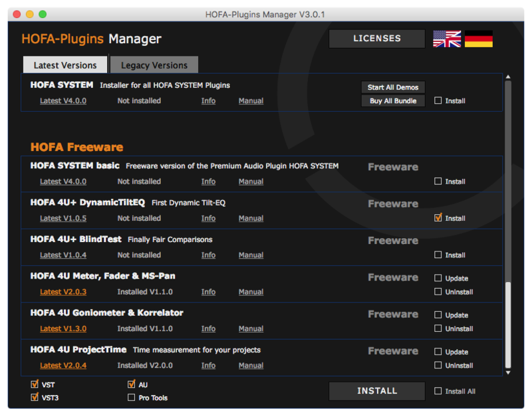Open Info link for 4U+ BlindTest
Viewport: 532px width, 417px height.
pyautogui.click(x=208, y=255)
